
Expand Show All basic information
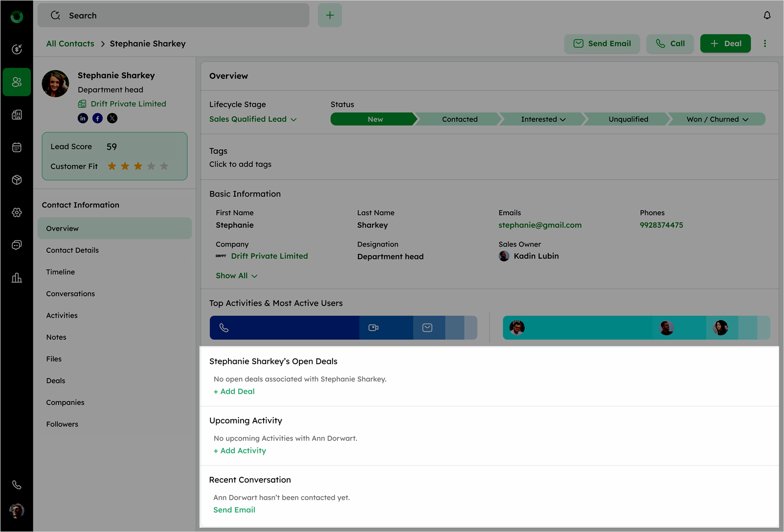point(236,276)
